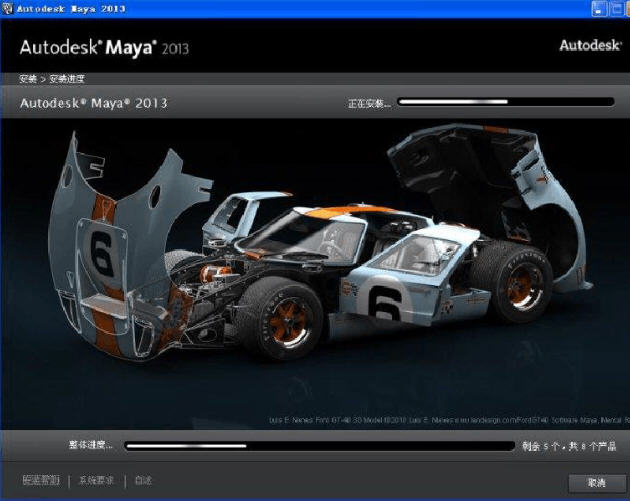Click the 安装进度 breadcrumb item

pos(67,79)
